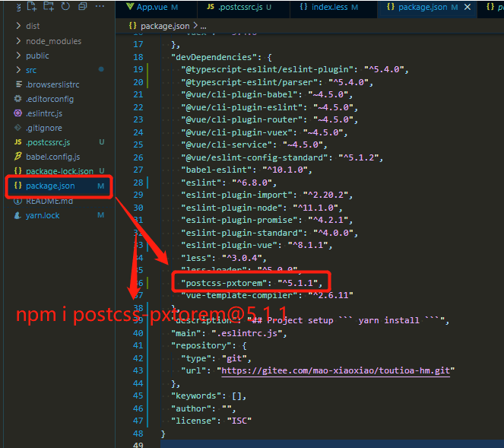Switch to the App.vue tab
The height and width of the screenshot is (448, 504).
click(x=152, y=7)
